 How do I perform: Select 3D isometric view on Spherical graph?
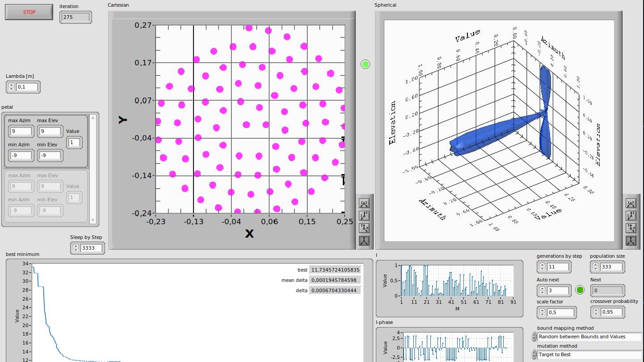tap(631, 241)
